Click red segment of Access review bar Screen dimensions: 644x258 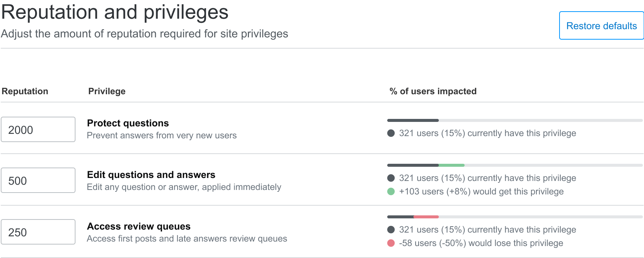coord(426,217)
